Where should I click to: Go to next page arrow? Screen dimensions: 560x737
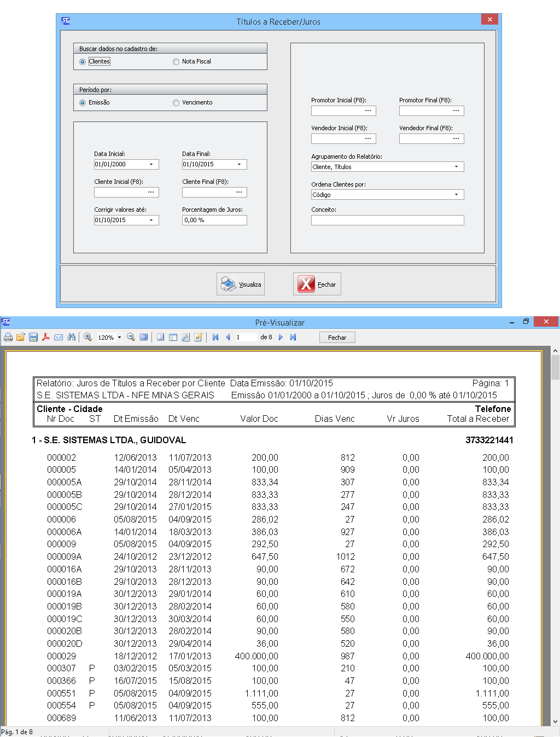[281, 338]
